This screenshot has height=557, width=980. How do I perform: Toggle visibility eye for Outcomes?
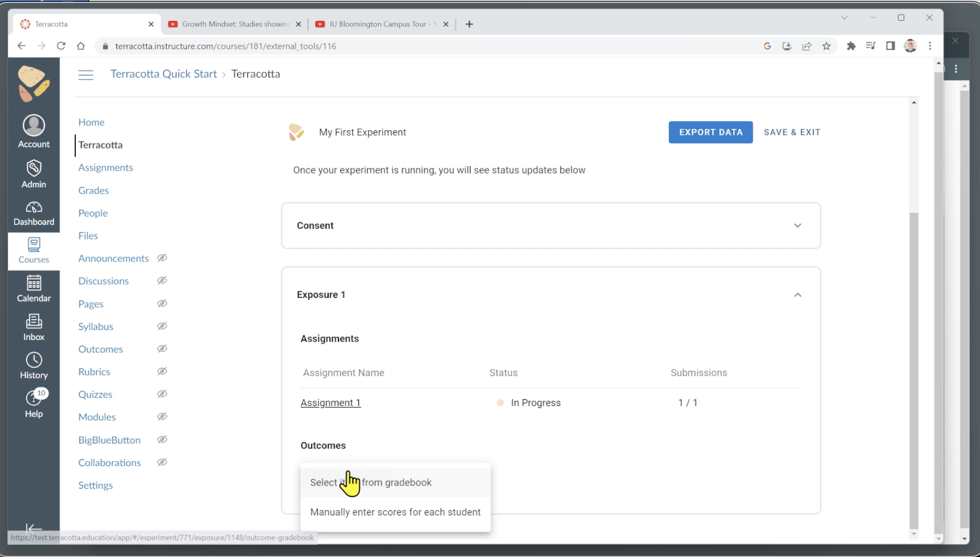pos(162,349)
